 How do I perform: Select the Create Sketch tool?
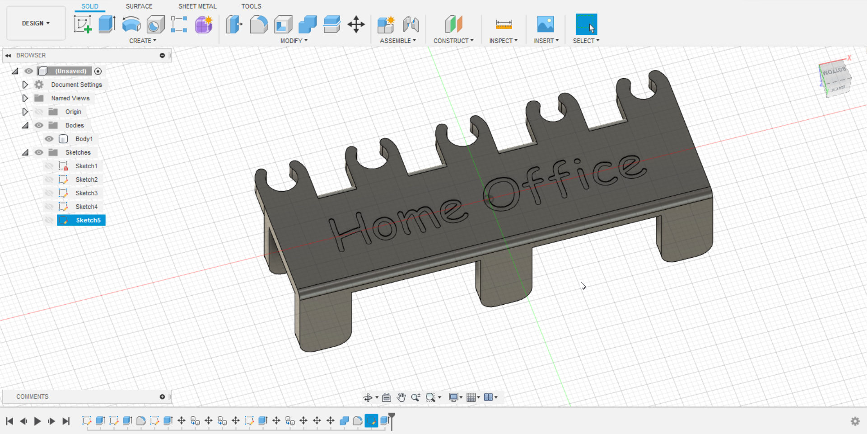point(83,24)
